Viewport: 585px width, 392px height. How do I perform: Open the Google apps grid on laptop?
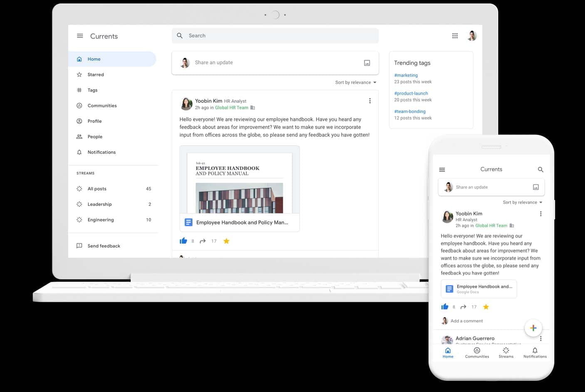tap(455, 36)
